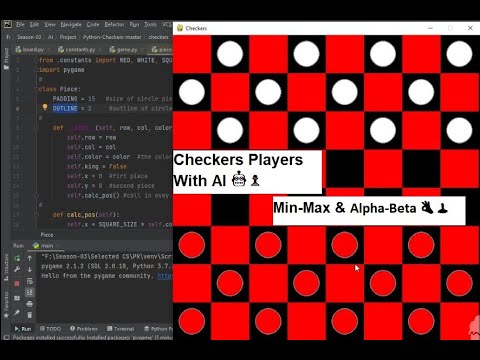
Task: Click the wrench icon in the Run panel
Action: pos(17,269)
